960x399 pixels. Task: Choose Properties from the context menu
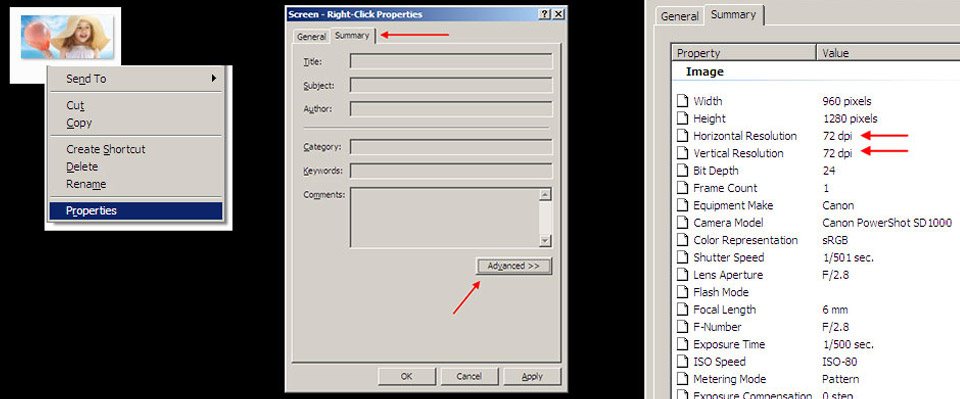point(135,211)
